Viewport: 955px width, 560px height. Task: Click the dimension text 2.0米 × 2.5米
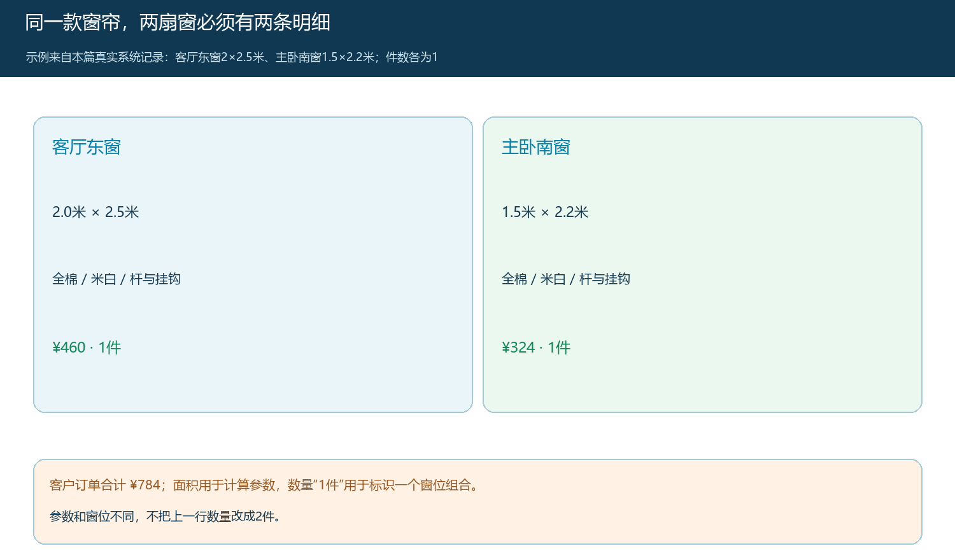tap(95, 212)
